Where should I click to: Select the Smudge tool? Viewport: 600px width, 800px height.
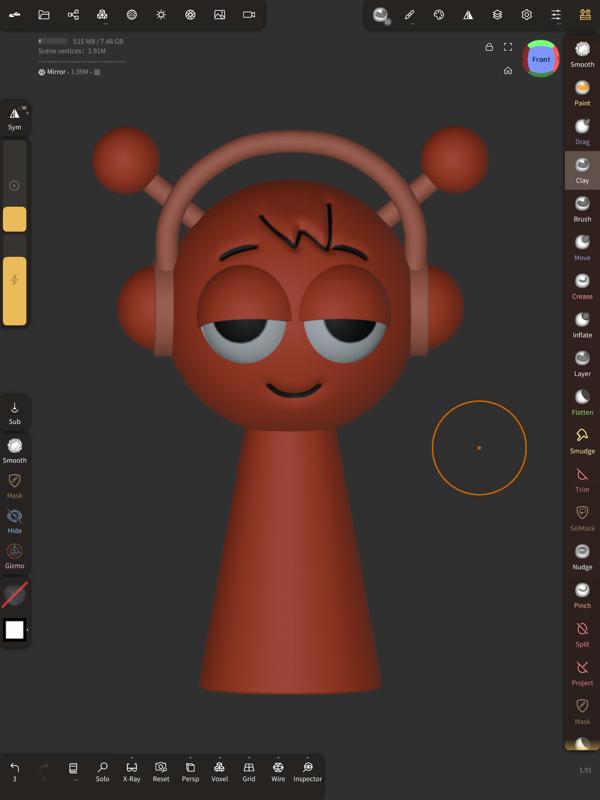click(582, 441)
